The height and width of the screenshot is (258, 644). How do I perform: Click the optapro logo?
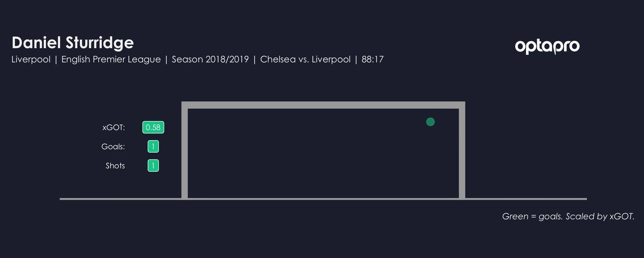(547, 46)
